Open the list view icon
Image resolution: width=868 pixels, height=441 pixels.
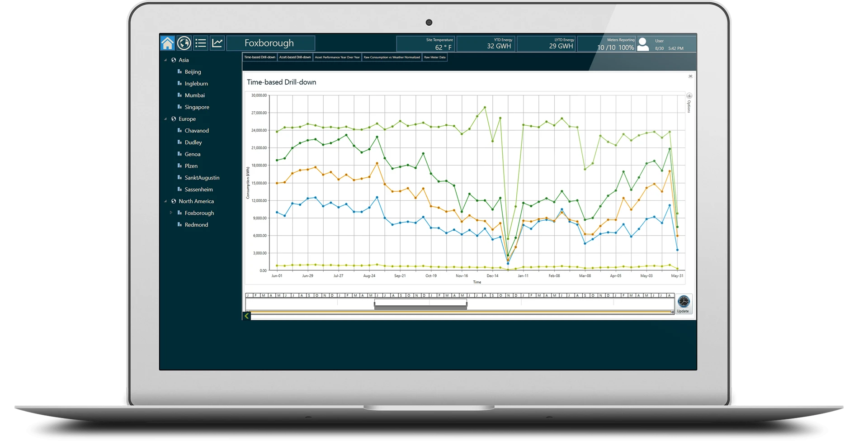click(x=201, y=43)
